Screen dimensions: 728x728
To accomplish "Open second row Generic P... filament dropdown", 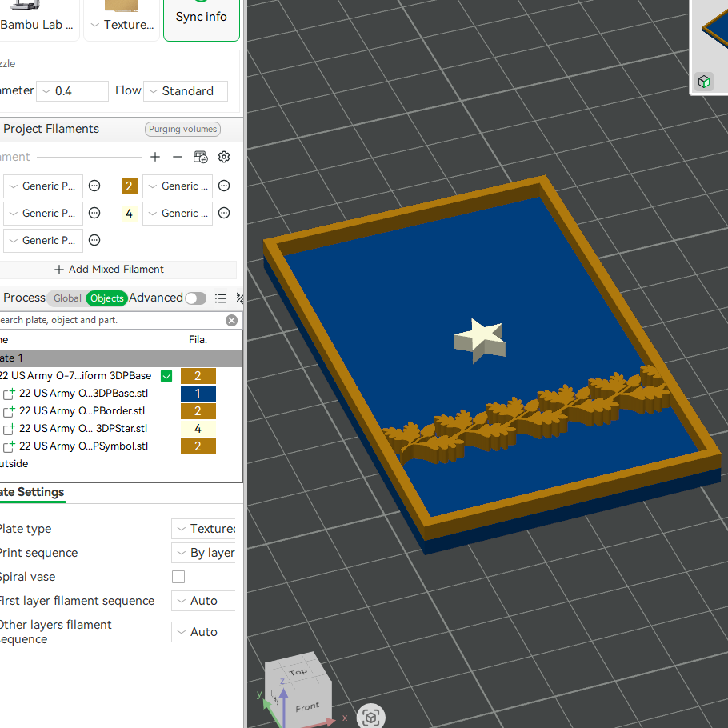I will [x=43, y=214].
